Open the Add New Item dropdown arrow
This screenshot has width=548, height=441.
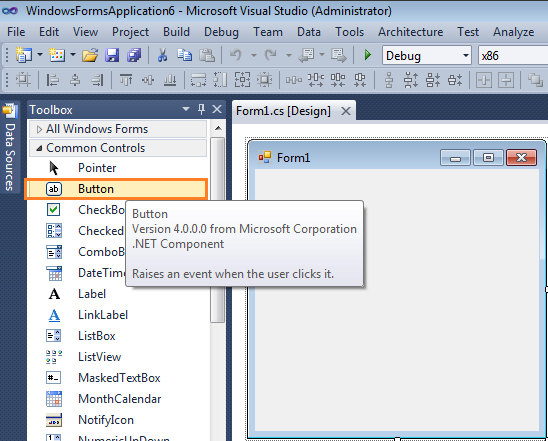tap(73, 55)
